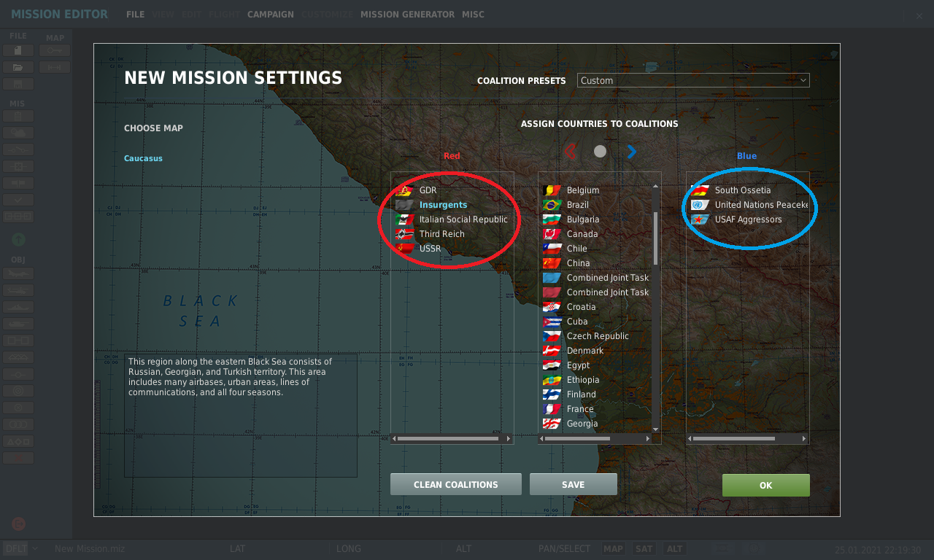Open the CAMPAIGN menu
This screenshot has width=934, height=560.
pyautogui.click(x=271, y=15)
